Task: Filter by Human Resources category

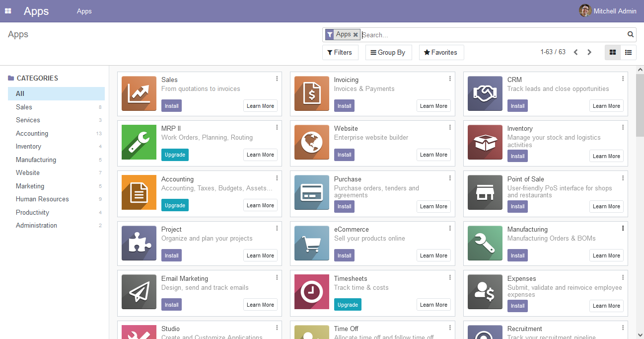Action: pyautogui.click(x=56, y=199)
